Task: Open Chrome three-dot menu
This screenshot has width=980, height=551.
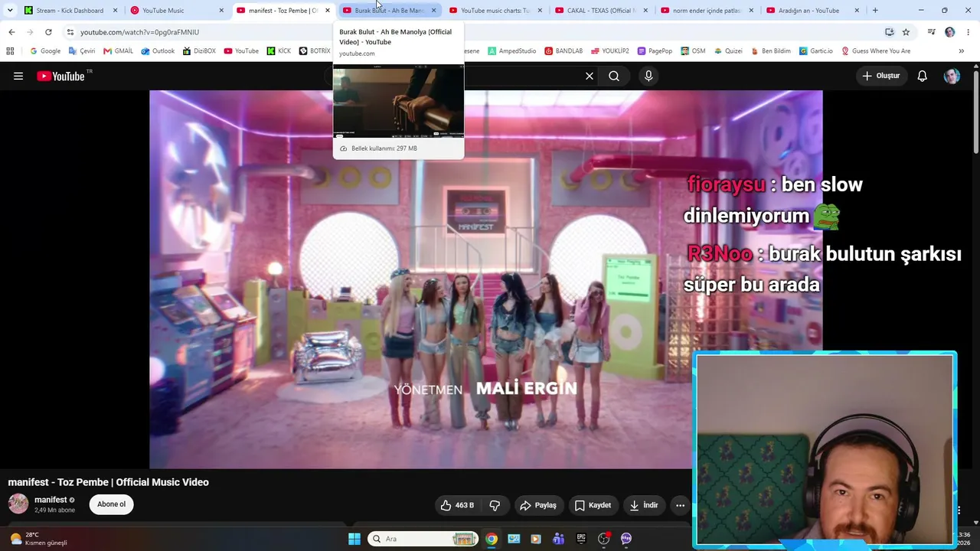Action: 969,32
